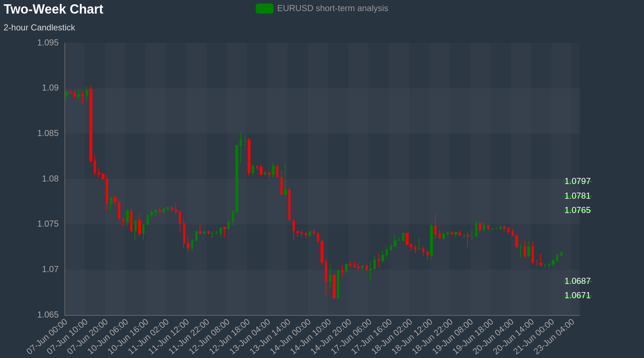644x358 pixels.
Task: Click the 2-hour Candlestick subtitle
Action: coord(39,28)
